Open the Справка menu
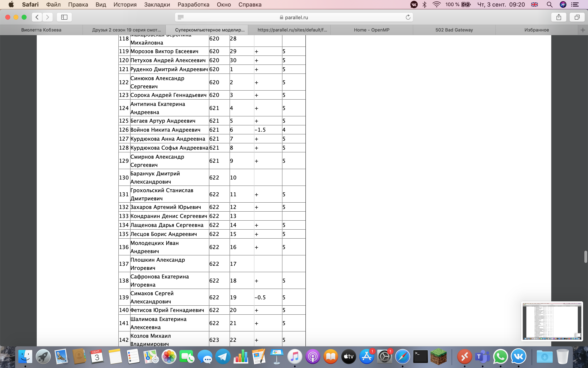 point(250,4)
